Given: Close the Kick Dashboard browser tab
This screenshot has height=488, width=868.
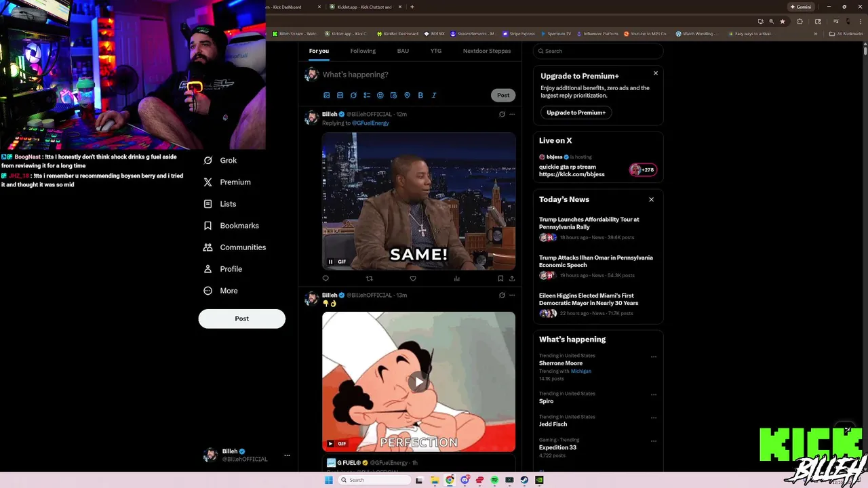Looking at the screenshot, I should pyautogui.click(x=319, y=7).
